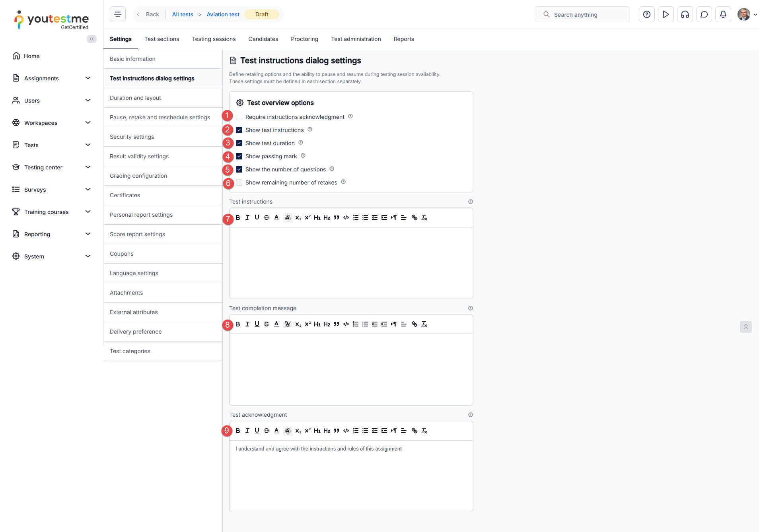
Task: Switch to Test sections tab
Action: [x=162, y=39]
